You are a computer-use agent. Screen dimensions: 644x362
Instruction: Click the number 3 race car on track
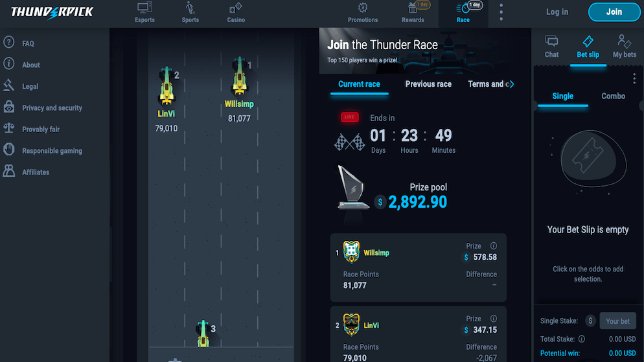pyautogui.click(x=203, y=334)
